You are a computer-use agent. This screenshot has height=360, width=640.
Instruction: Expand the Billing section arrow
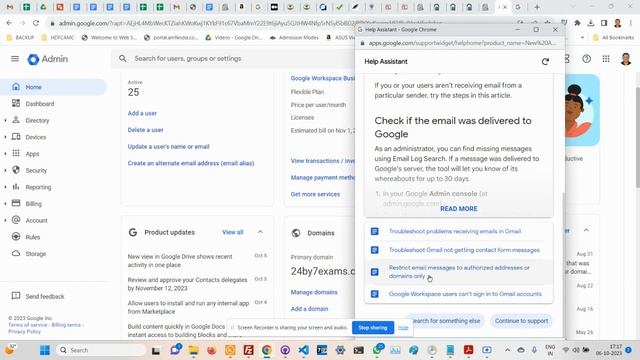[x=5, y=204]
